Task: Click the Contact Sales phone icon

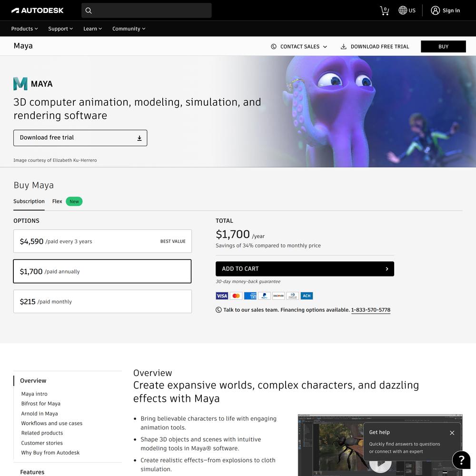Action: [x=274, y=47]
